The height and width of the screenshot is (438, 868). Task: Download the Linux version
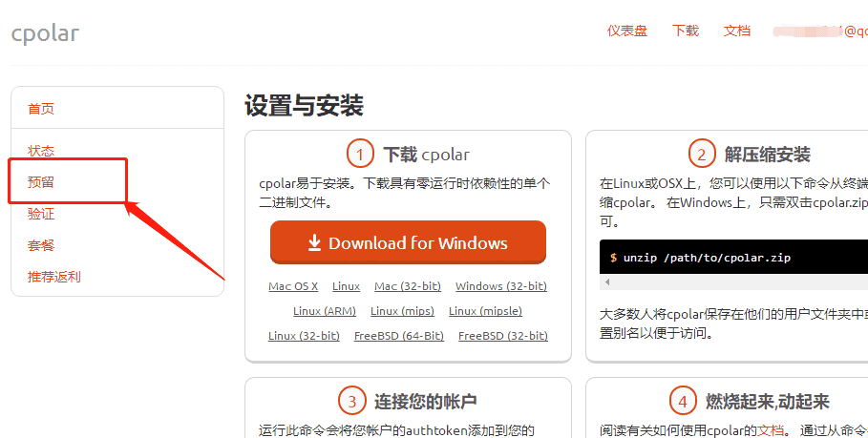click(346, 286)
